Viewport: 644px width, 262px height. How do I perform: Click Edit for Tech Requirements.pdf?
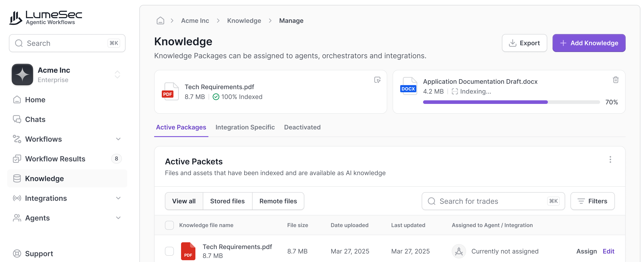[x=609, y=251]
